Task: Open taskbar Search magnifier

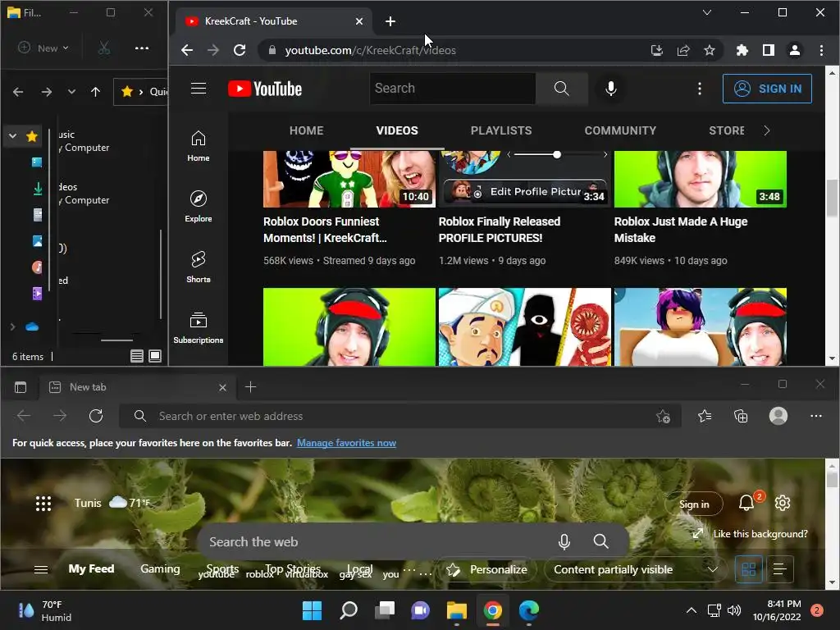Action: pos(348,610)
